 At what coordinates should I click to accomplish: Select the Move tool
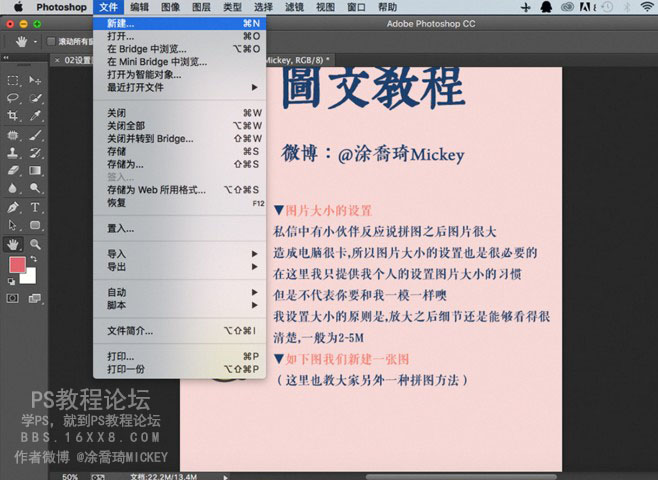35,80
